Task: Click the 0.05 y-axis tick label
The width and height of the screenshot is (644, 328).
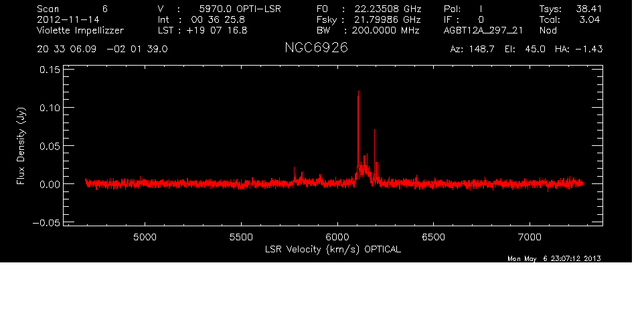Action: click(50, 146)
